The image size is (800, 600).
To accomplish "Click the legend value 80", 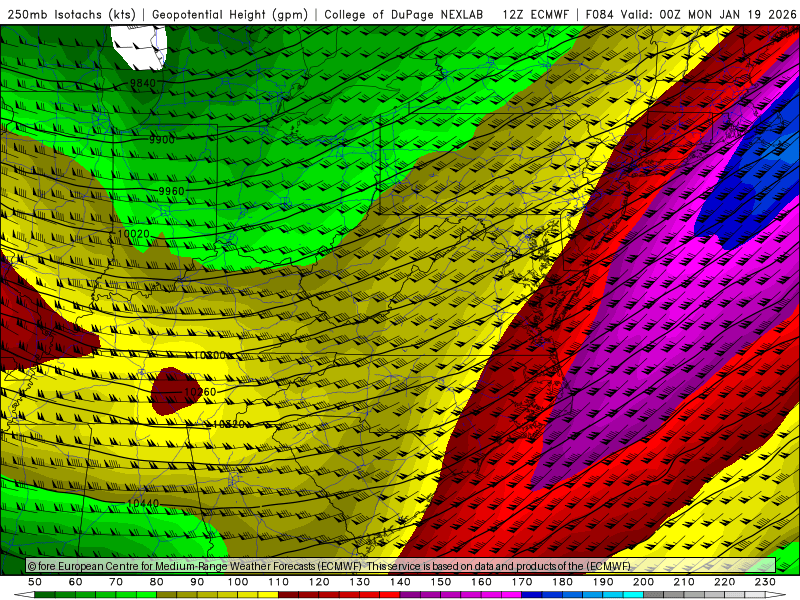I will tap(157, 582).
